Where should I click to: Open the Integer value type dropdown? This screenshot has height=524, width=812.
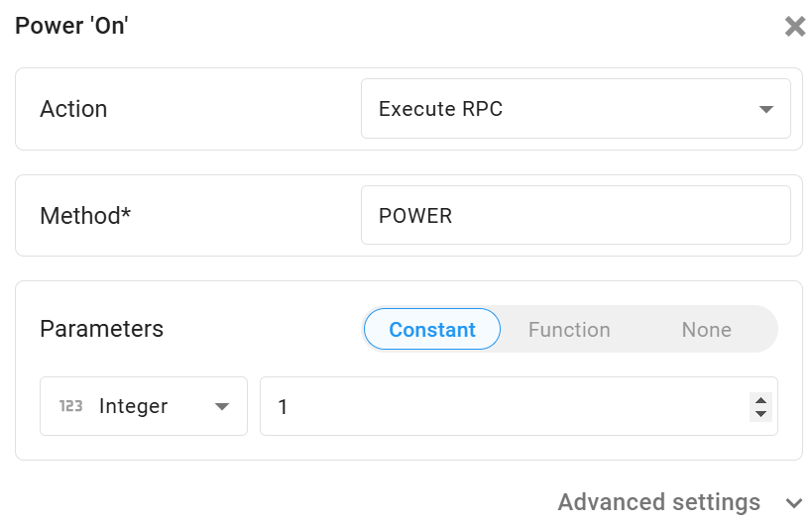(143, 406)
